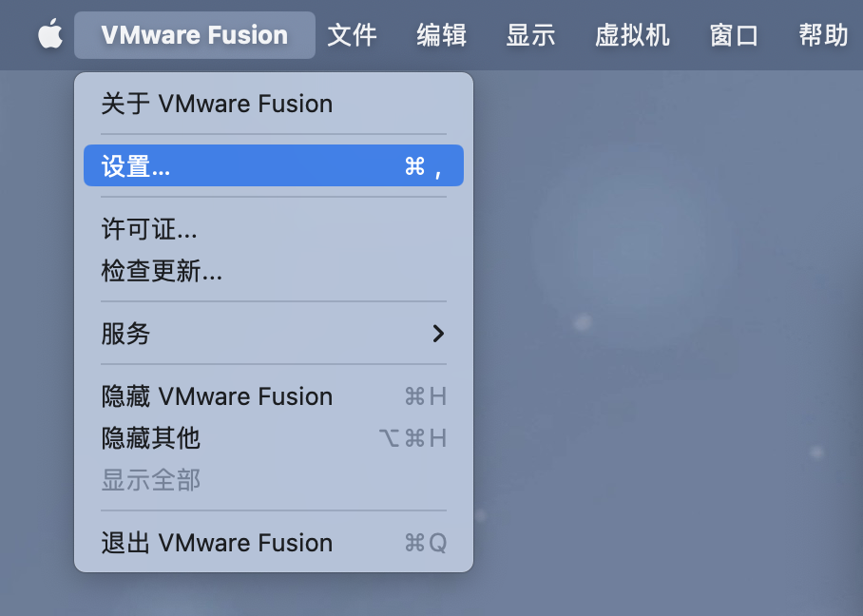The height and width of the screenshot is (616, 863).
Task: Open the 窗口 menu
Action: tap(734, 35)
